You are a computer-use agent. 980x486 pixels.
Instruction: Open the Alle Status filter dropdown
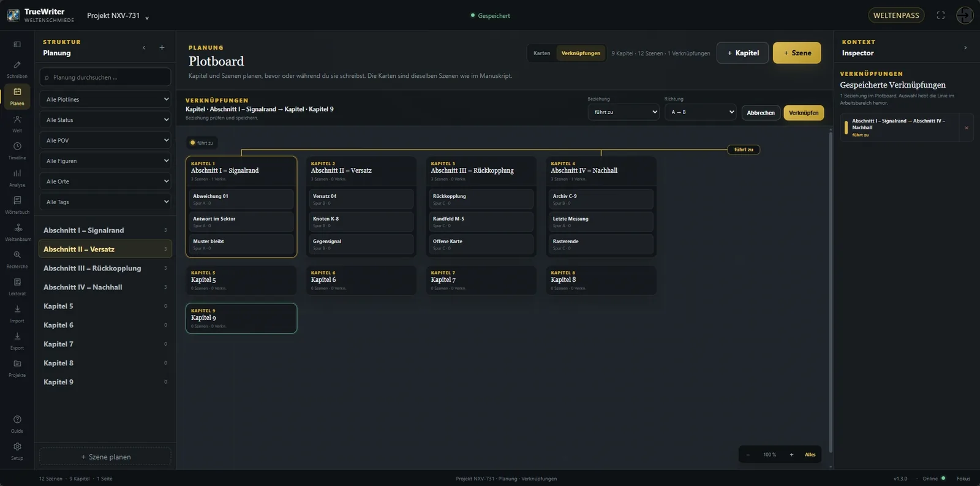tap(105, 120)
